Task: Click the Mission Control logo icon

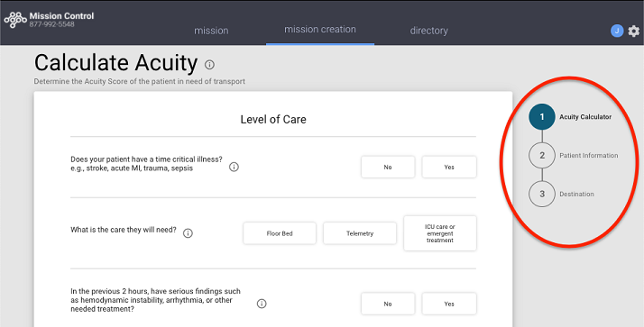Action: (15, 19)
